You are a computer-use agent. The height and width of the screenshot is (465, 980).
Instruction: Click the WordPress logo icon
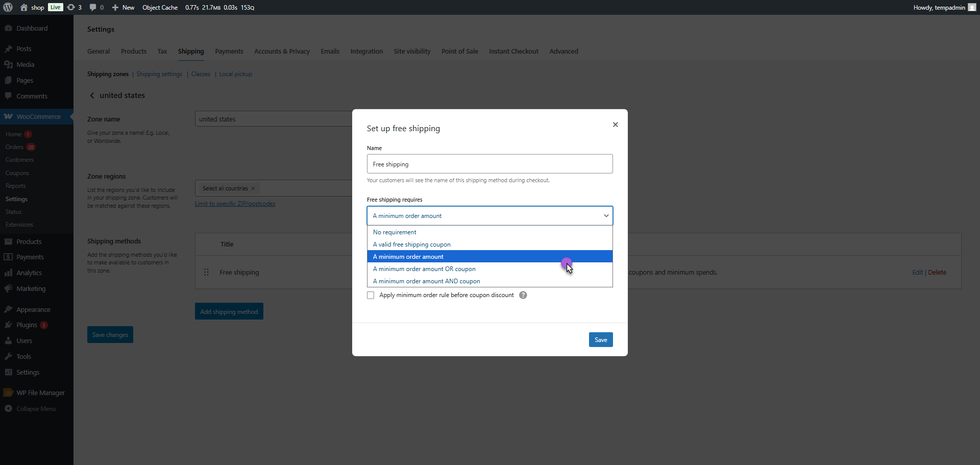tap(8, 7)
